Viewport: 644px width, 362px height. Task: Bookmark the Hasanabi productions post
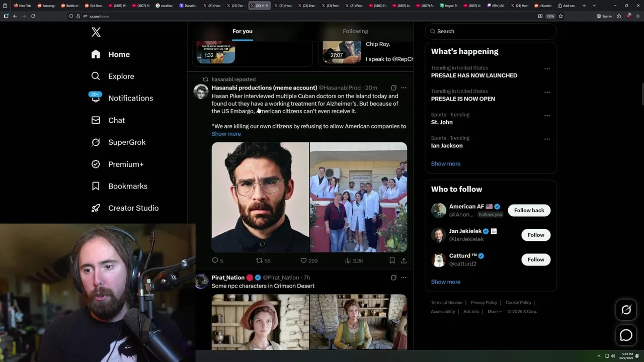click(392, 260)
